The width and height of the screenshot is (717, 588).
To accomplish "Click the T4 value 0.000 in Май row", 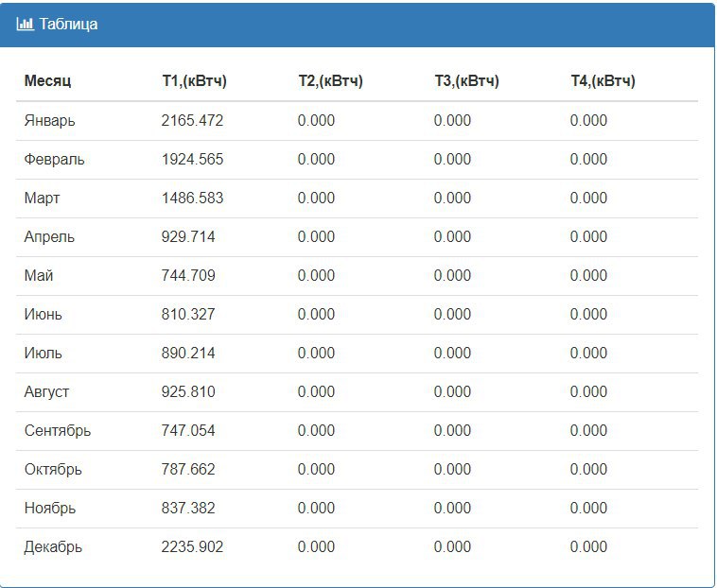I will 588,275.
